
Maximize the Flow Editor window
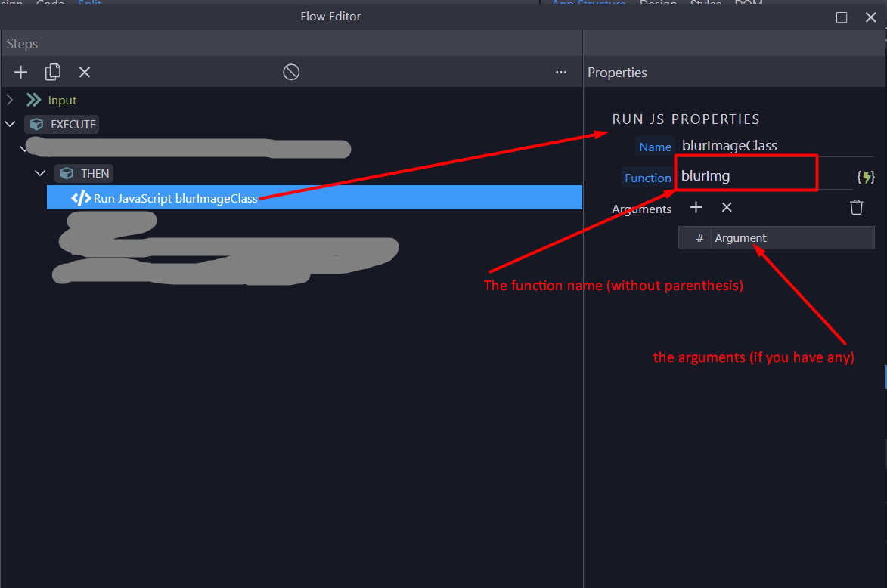coord(842,17)
